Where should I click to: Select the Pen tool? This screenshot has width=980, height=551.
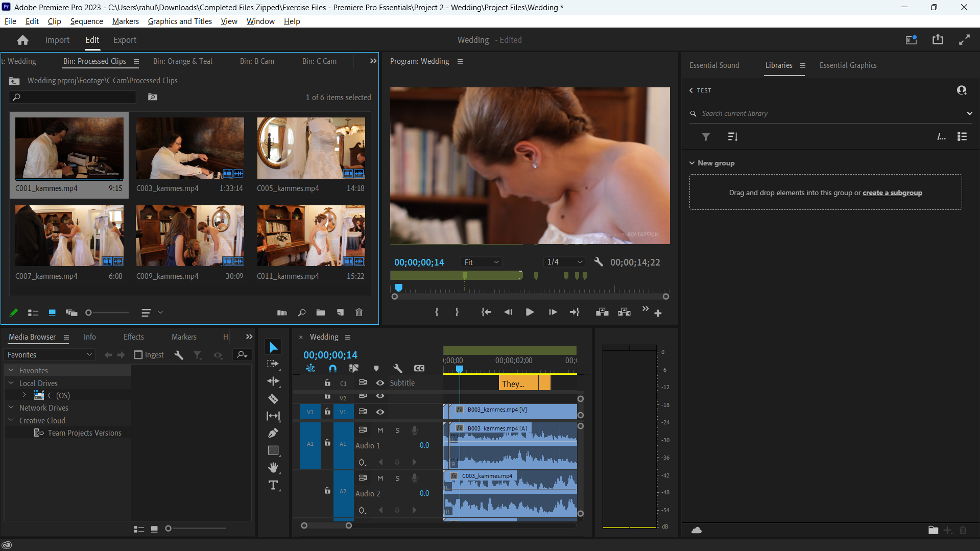pyautogui.click(x=273, y=433)
